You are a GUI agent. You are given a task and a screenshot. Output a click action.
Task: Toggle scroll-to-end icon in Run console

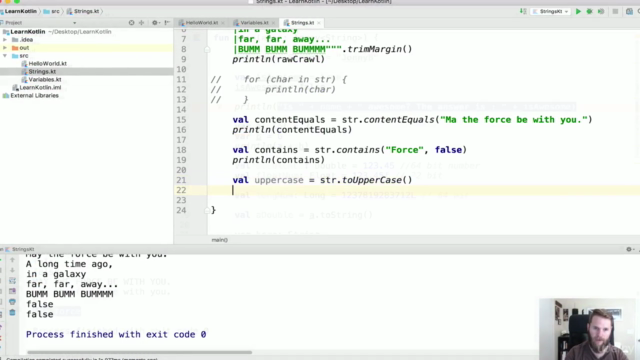click(12, 291)
